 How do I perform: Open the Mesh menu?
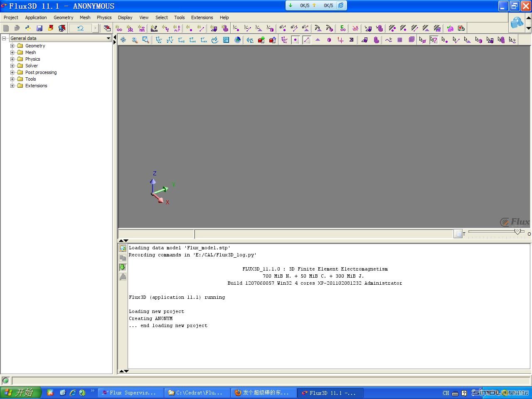[x=85, y=17]
